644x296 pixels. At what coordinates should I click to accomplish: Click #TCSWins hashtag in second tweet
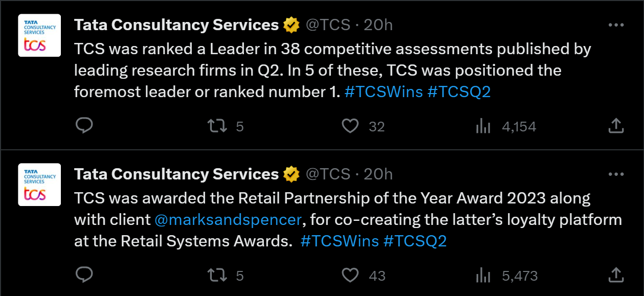click(x=340, y=241)
